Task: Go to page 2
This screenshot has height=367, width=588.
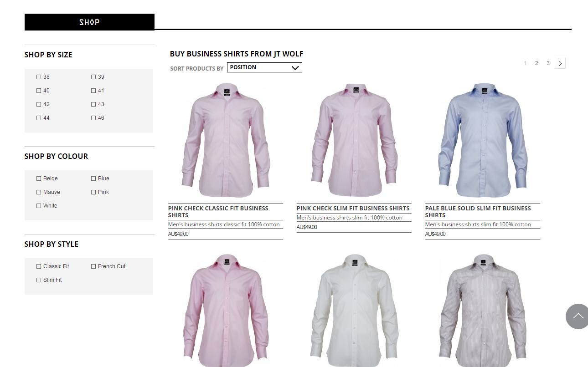Action: coord(536,63)
